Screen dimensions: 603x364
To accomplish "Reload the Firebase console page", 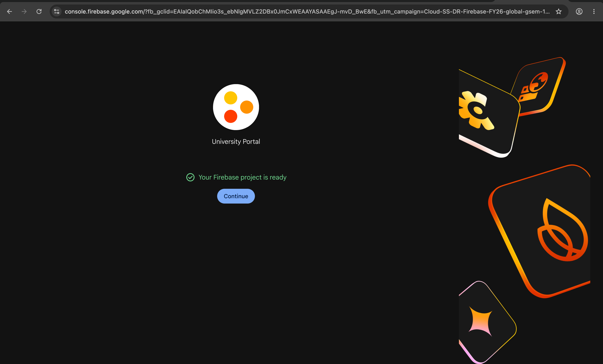I will coord(39,11).
